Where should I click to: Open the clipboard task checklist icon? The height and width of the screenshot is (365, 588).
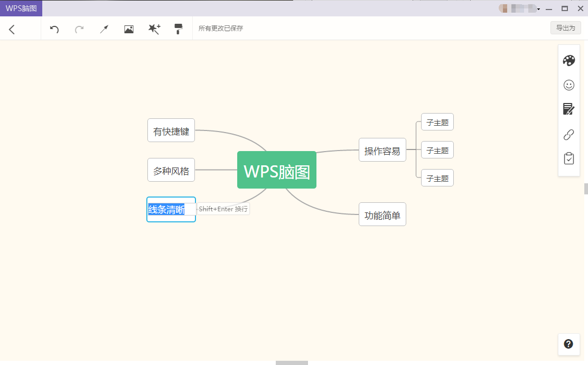click(x=569, y=158)
